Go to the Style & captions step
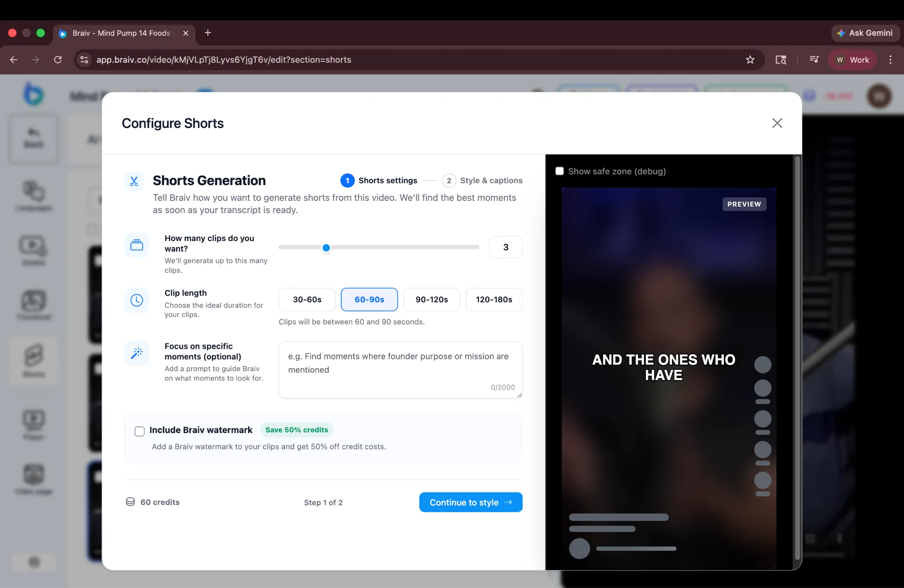 click(482, 181)
